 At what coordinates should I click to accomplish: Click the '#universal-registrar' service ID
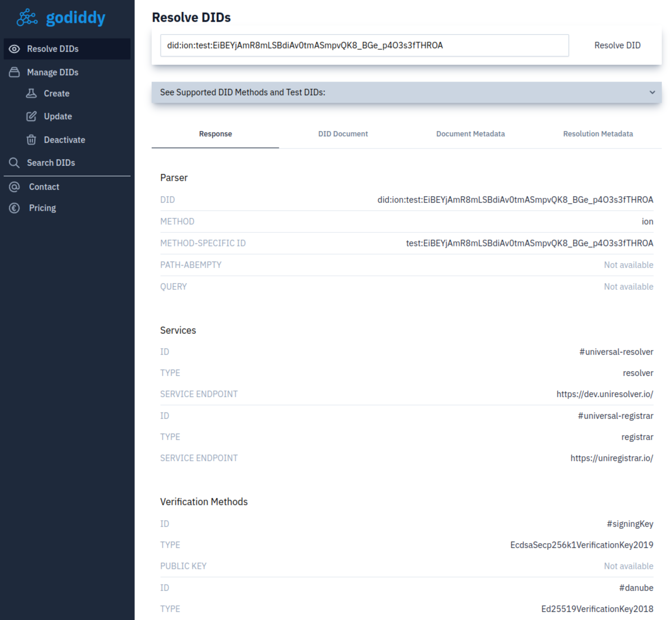coord(616,416)
